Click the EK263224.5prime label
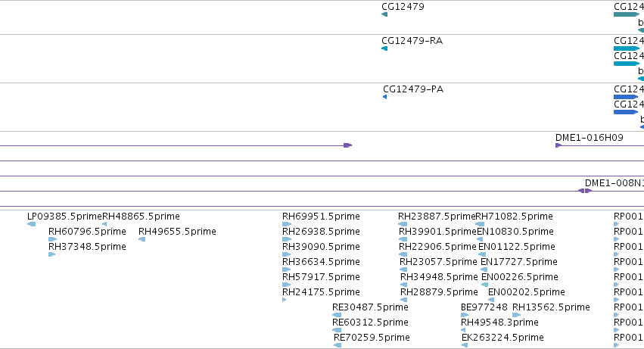Viewport: 644px width, 349px height. (x=502, y=338)
